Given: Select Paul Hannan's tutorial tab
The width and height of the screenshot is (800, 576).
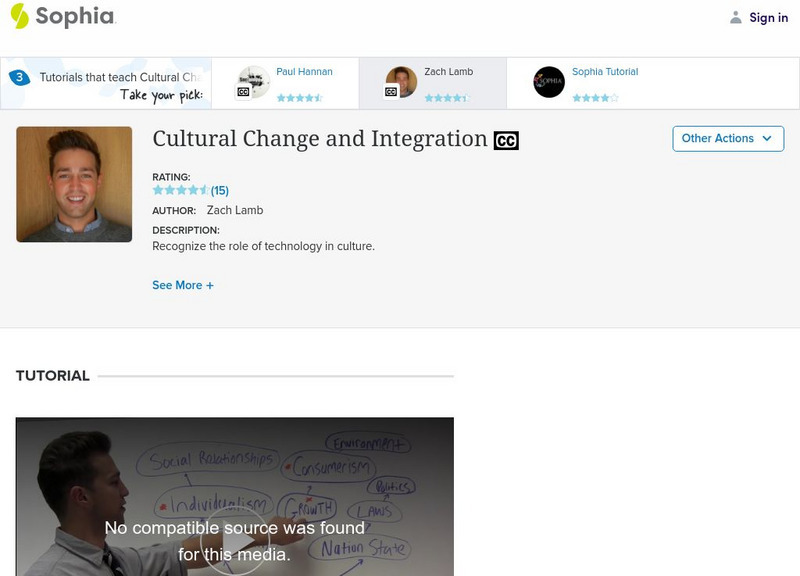Looking at the screenshot, I should click(304, 72).
